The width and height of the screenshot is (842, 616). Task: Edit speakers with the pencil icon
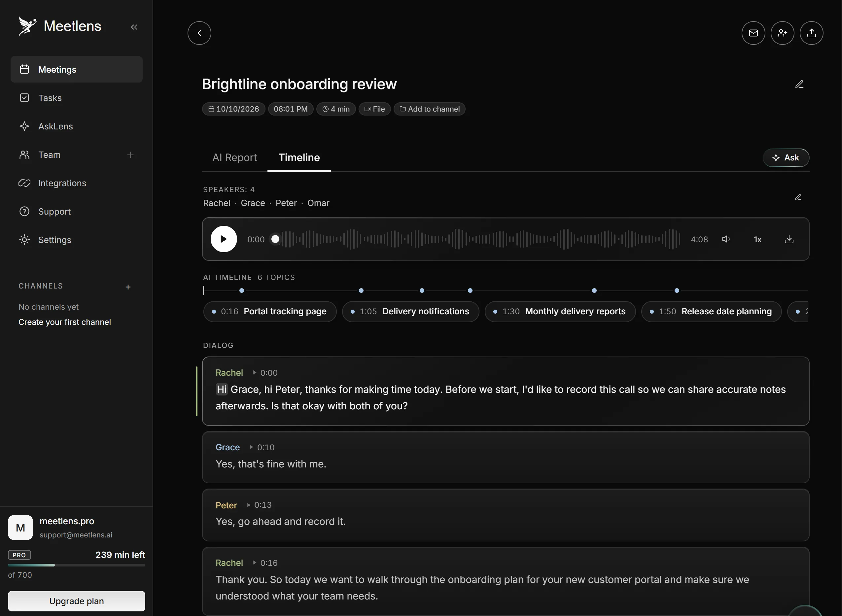798,197
